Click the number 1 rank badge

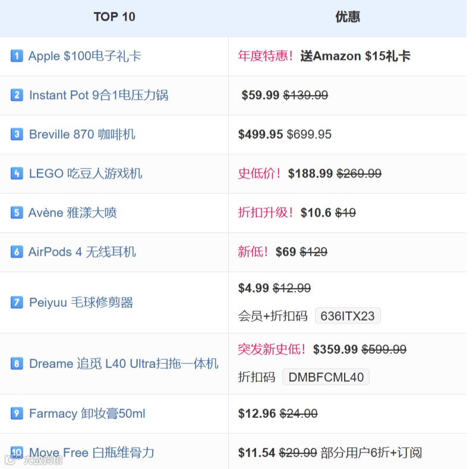(x=17, y=56)
